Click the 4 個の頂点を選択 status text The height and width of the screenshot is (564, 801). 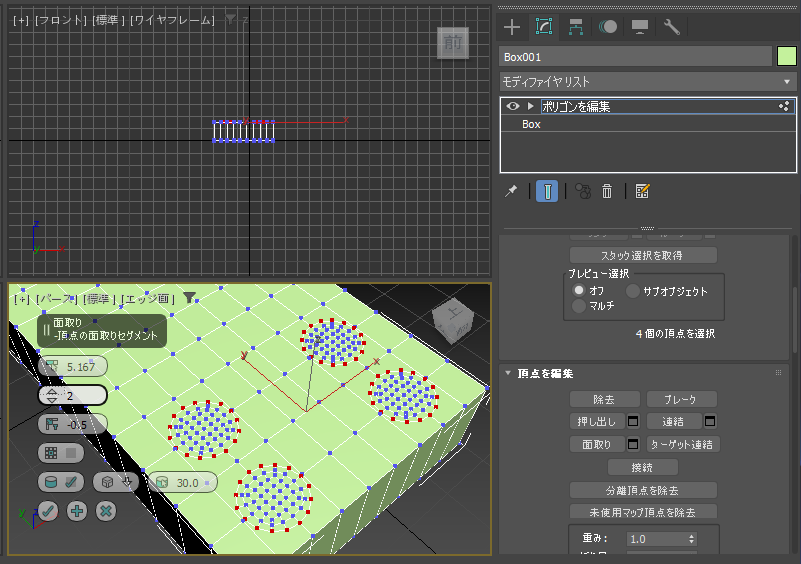point(675,334)
